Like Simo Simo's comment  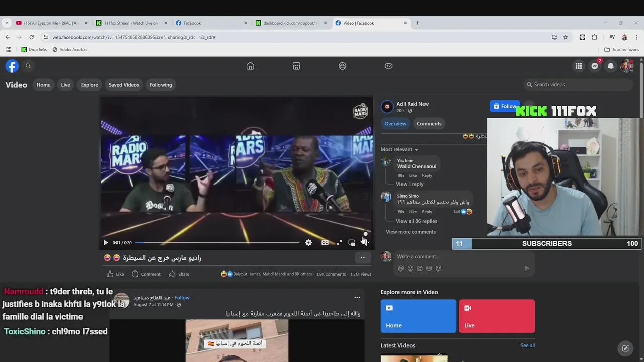[x=413, y=212]
